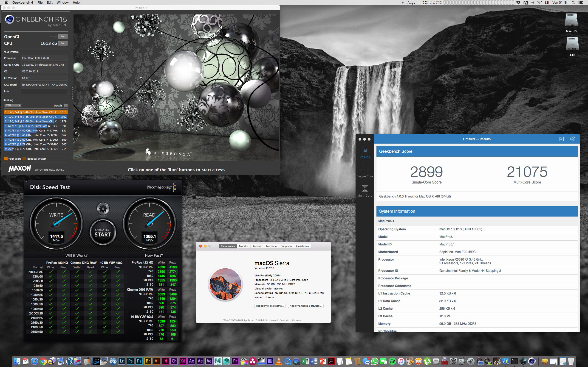
Task: Switch to the Archivio tab
Action: pos(257,246)
